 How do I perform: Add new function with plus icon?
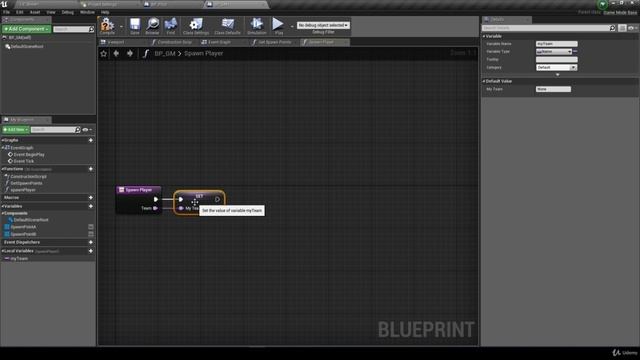(91, 169)
